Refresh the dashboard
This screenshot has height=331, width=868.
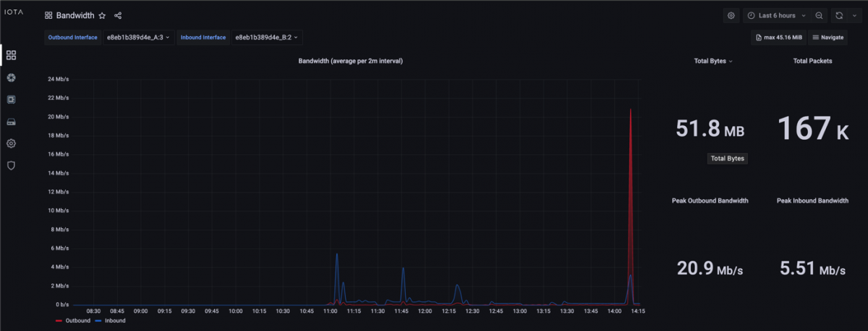pos(839,15)
